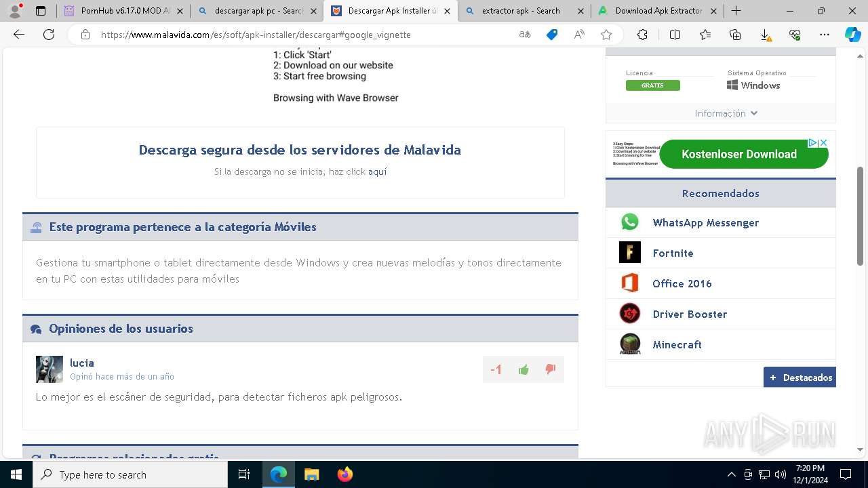Viewport: 868px width, 488px height.
Task: Open Microsoft Edge from taskbar
Action: point(279,474)
